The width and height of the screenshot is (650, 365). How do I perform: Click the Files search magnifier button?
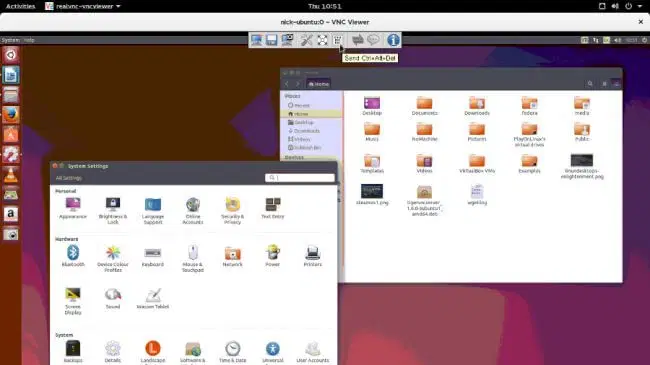590,84
